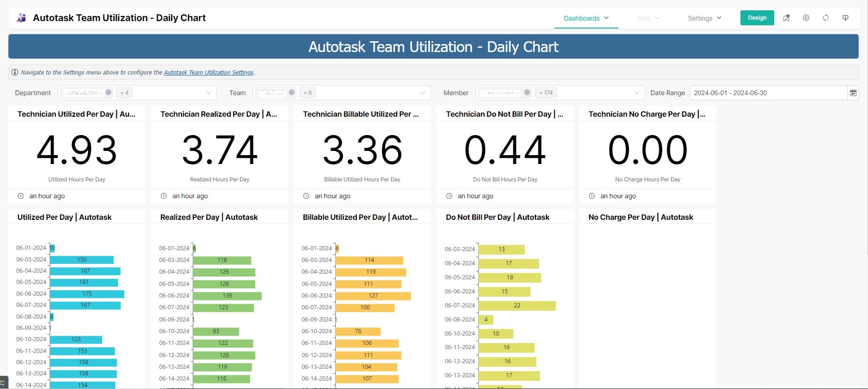
Task: Open the Dashboards menu
Action: pos(586,18)
